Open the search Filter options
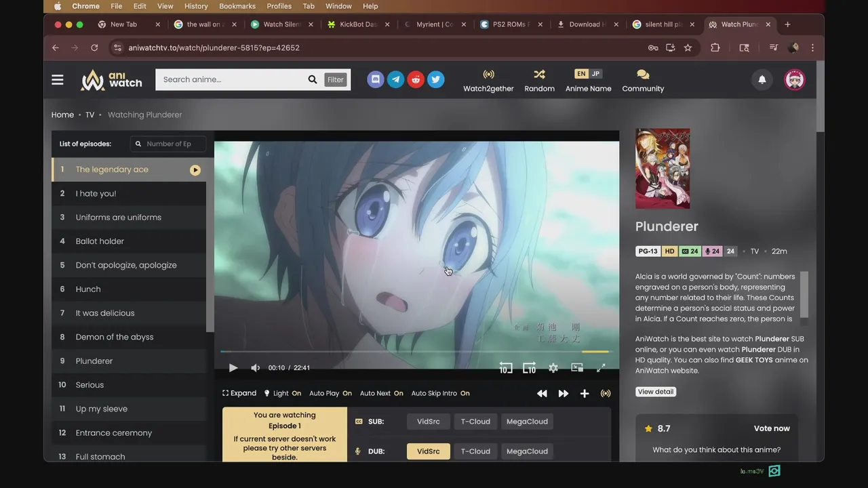 336,79
